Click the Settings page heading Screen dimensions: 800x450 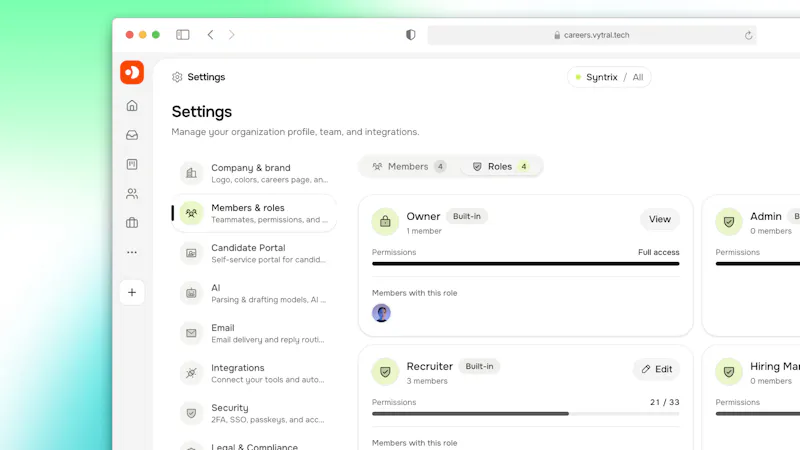[202, 112]
